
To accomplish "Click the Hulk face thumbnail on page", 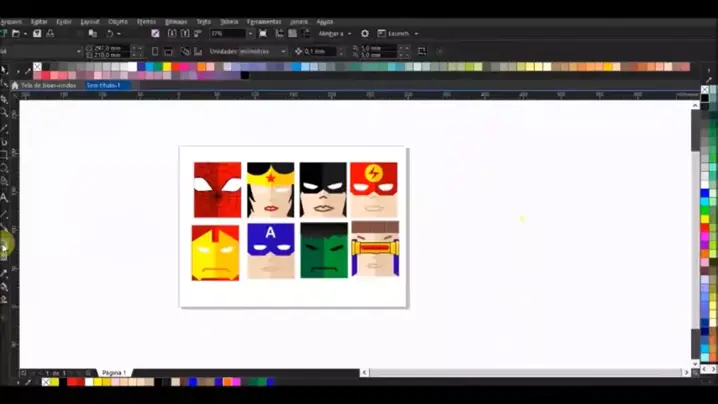I will tap(324, 250).
